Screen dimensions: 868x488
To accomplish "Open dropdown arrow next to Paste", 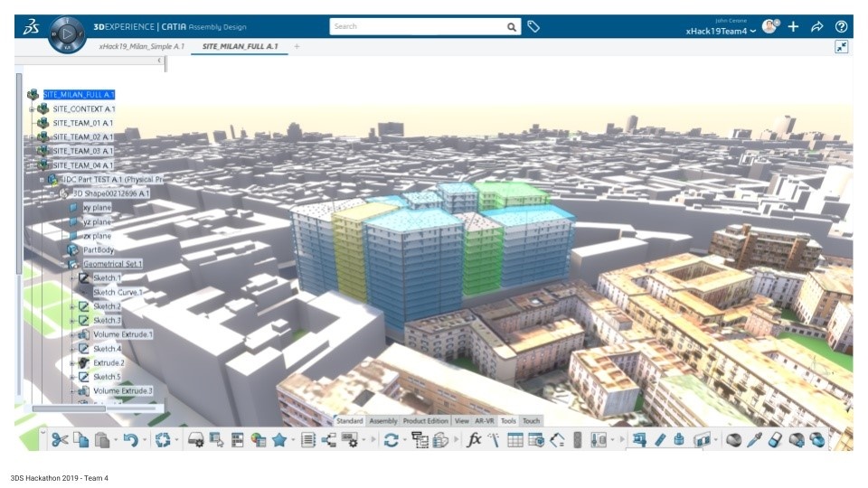I will 115,440.
